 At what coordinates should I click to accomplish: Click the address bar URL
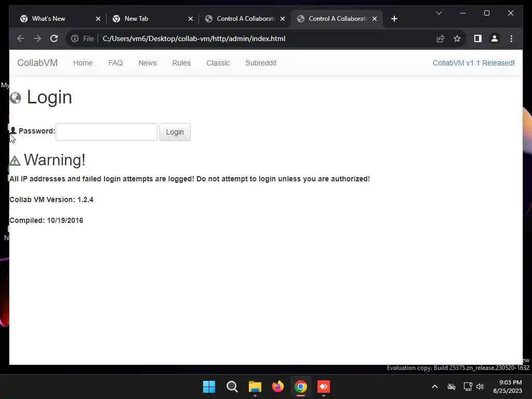[194, 38]
